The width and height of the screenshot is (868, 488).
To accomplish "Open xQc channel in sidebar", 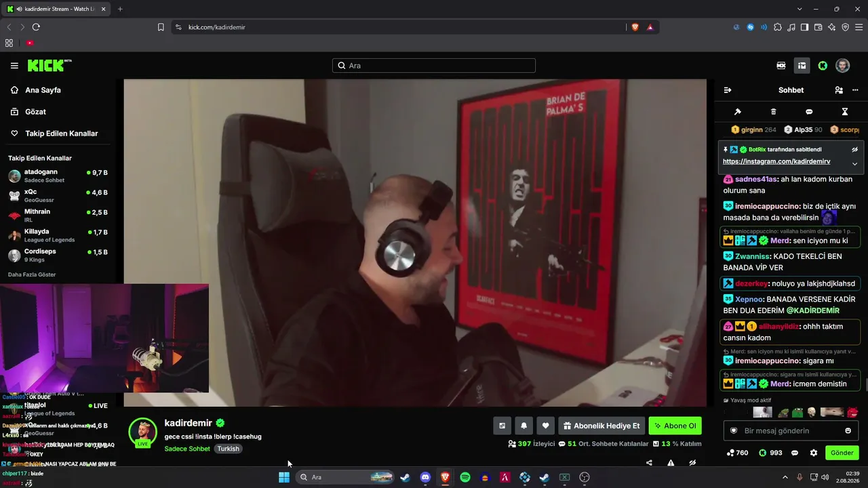I will coord(58,196).
